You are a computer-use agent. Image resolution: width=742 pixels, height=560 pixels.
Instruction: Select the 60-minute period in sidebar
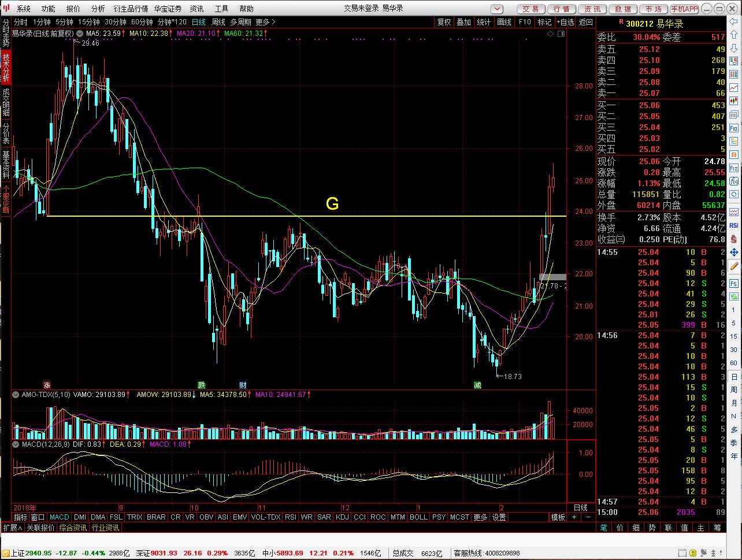(734, 363)
